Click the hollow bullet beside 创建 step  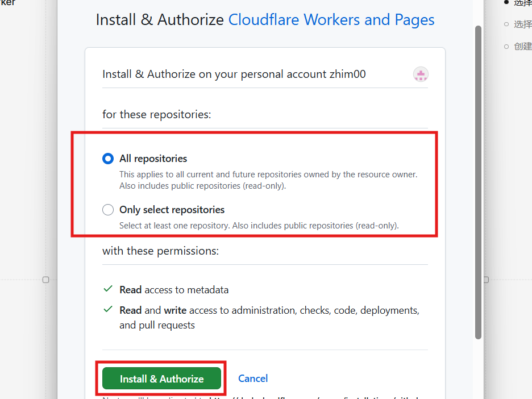tap(506, 47)
